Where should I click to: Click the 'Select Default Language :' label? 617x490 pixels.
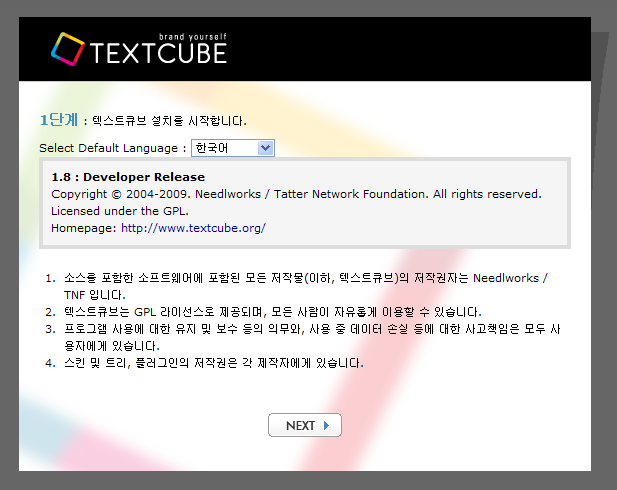[113, 148]
